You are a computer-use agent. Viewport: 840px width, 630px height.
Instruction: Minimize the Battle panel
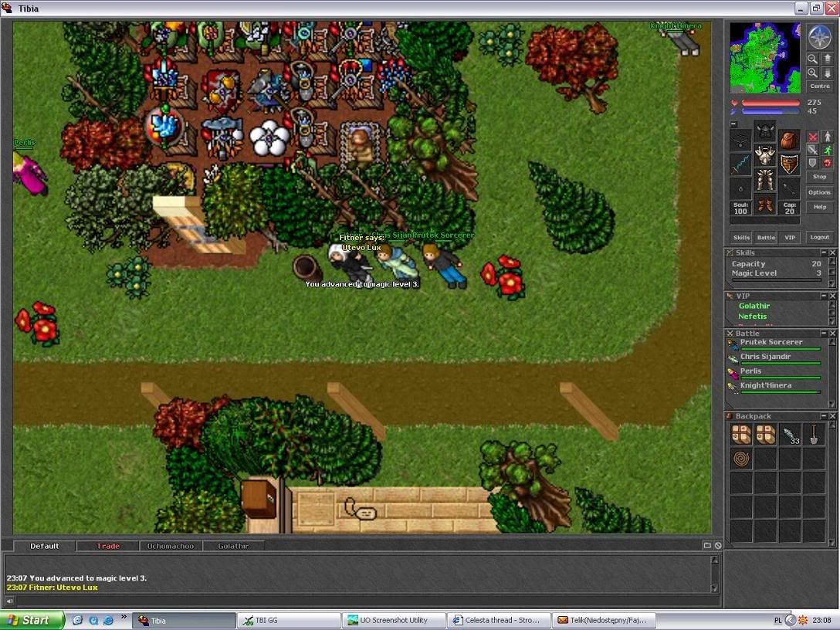(x=824, y=334)
